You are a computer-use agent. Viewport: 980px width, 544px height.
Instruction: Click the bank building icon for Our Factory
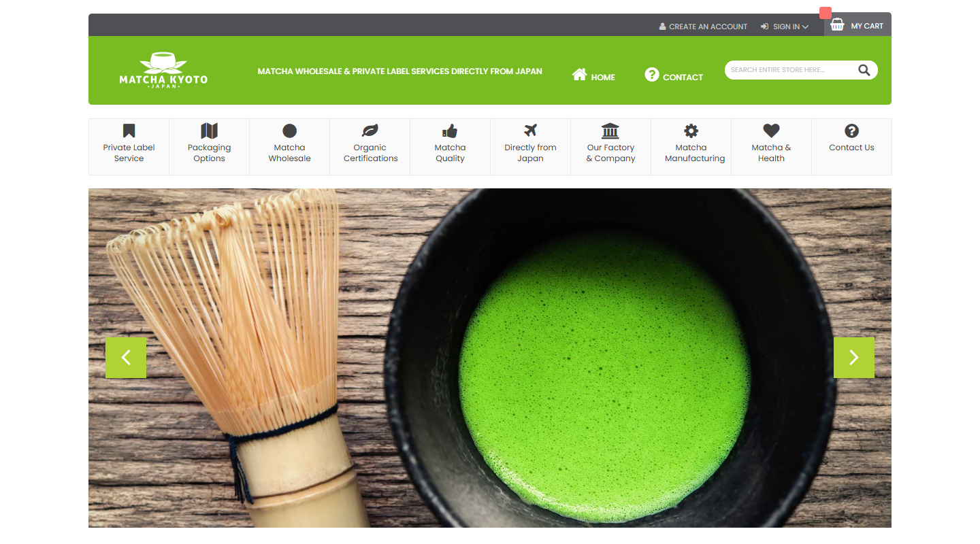[610, 131]
